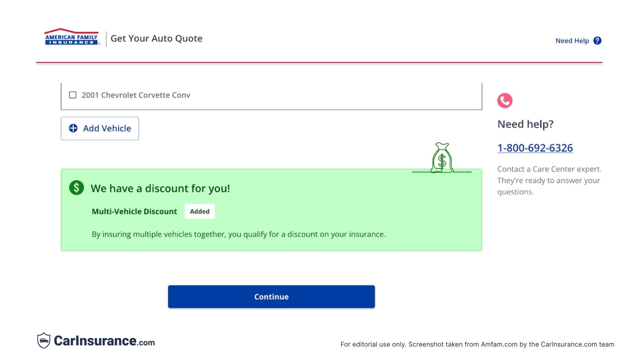644x362 pixels.
Task: Toggle the Added badge on Multi-Vehicle Discount
Action: [200, 211]
